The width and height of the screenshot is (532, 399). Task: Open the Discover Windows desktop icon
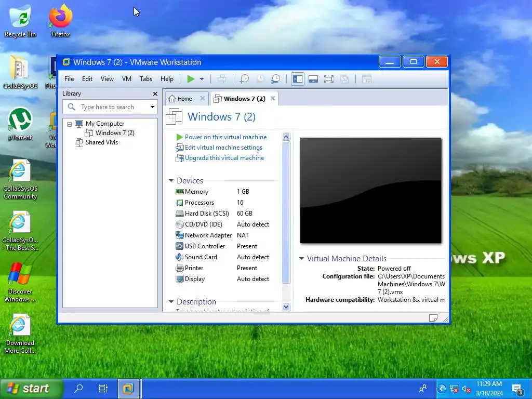20,282
